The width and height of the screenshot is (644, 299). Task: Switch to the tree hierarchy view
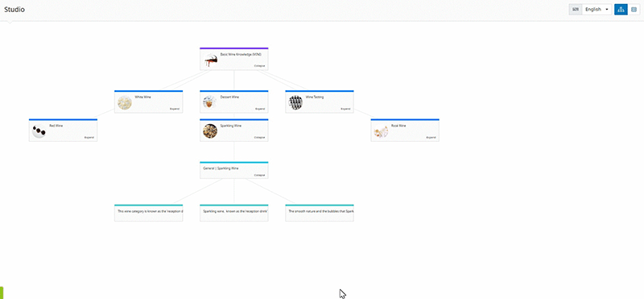click(x=621, y=10)
